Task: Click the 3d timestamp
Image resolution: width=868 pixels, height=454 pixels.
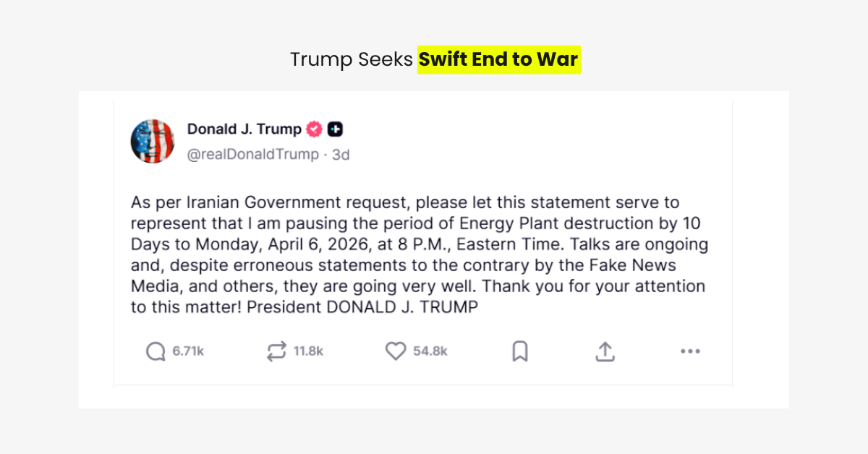Action: click(x=341, y=154)
